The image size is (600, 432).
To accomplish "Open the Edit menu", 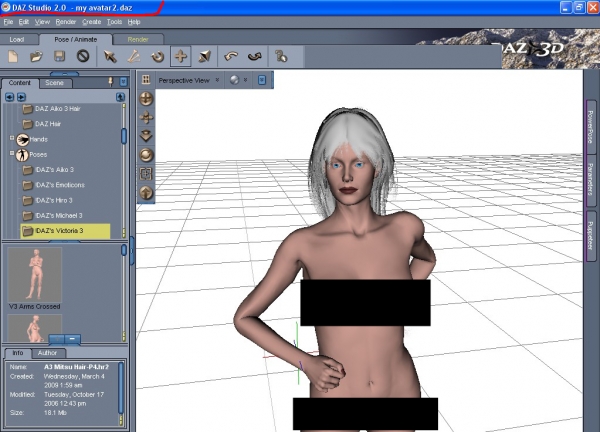I will point(24,22).
